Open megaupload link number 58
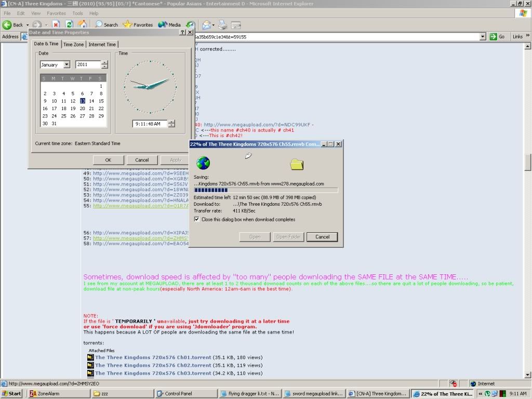This screenshot has height=399, width=532. click(x=140, y=244)
